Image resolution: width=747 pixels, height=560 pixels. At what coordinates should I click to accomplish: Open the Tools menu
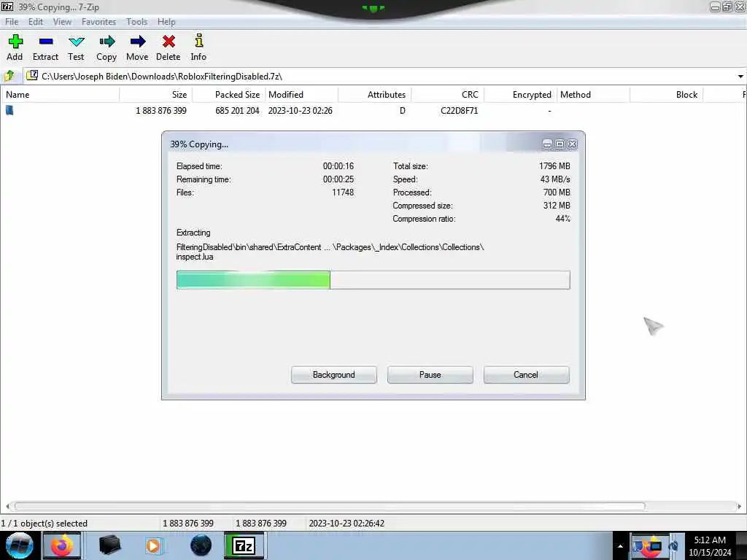(x=136, y=21)
